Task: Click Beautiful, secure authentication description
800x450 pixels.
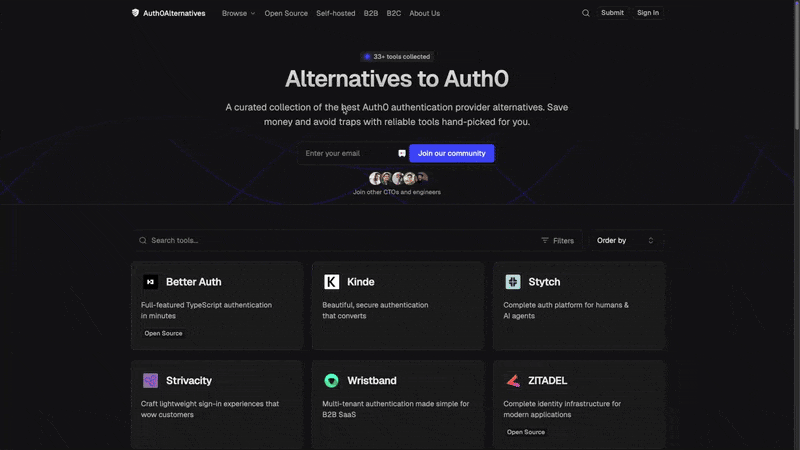Action: coord(375,310)
